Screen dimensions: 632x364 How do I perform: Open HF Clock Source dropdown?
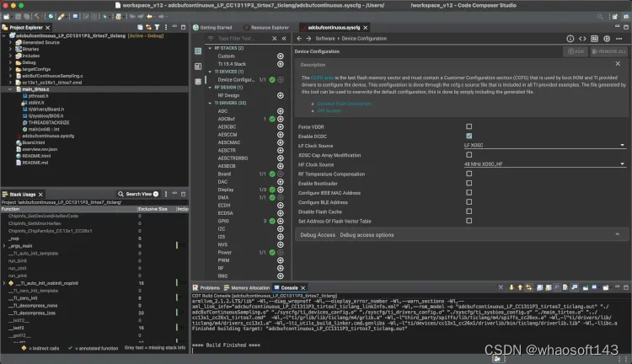pyautogui.click(x=544, y=164)
